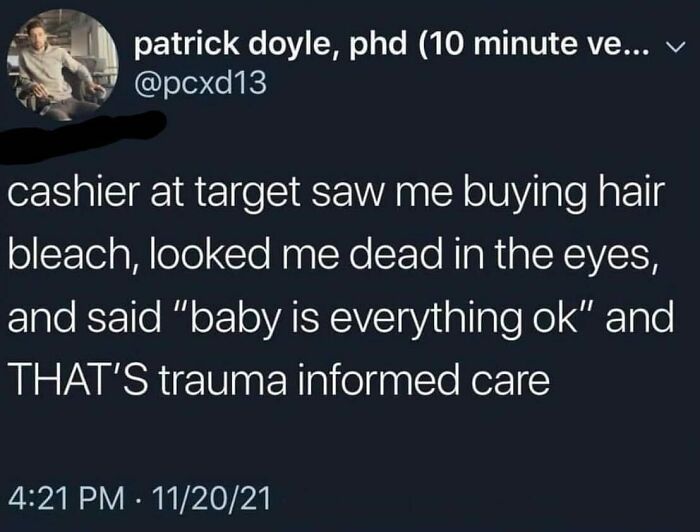
Task: Click the 11/20/21 date
Action: [211, 498]
